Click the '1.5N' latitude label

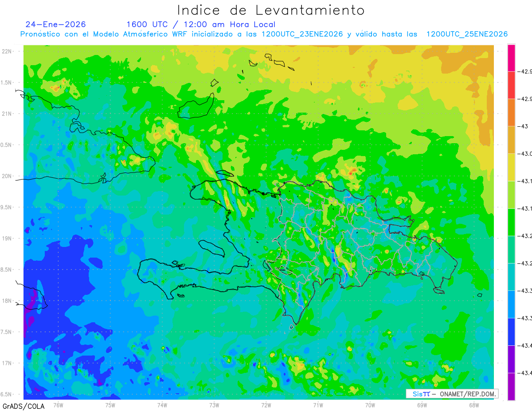[7, 82]
